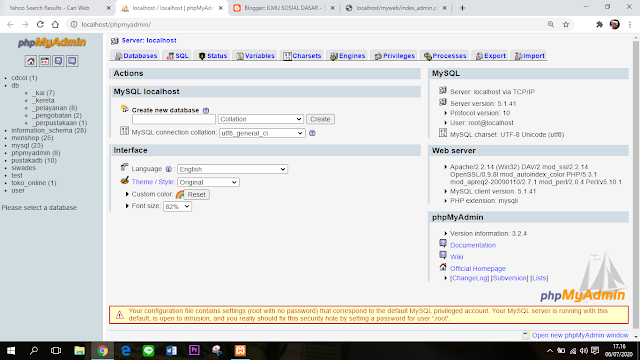Screen dimensions: 640x360
Task: Click the rainbow custom color picker icon
Action: [x=180, y=195]
